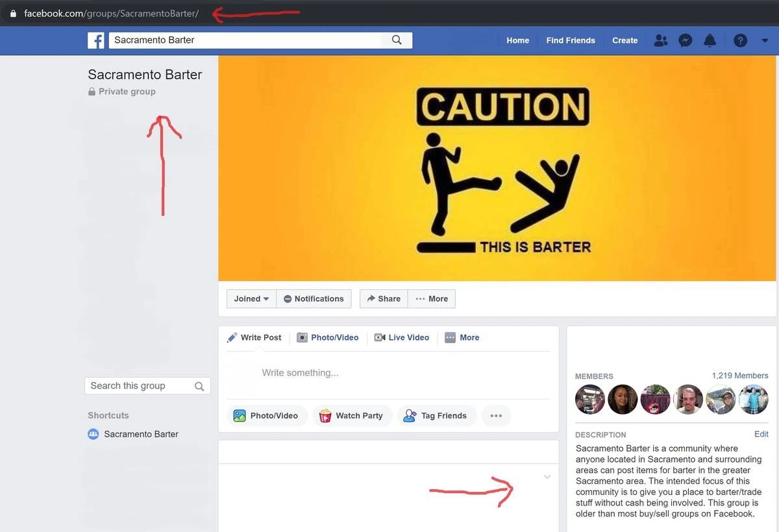
Task: Click the Search this group field
Action: click(147, 386)
